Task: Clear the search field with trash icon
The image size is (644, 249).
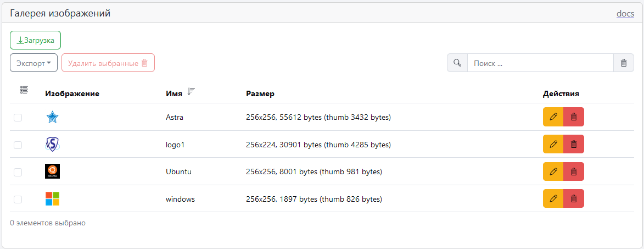Action: coord(623,63)
